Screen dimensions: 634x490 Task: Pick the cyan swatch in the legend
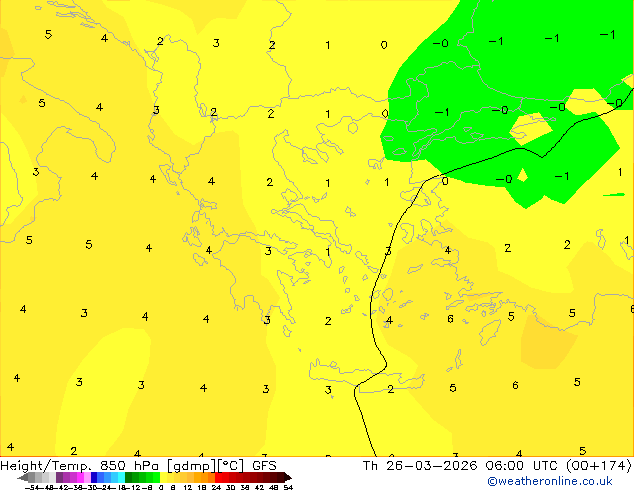[x=122, y=478]
